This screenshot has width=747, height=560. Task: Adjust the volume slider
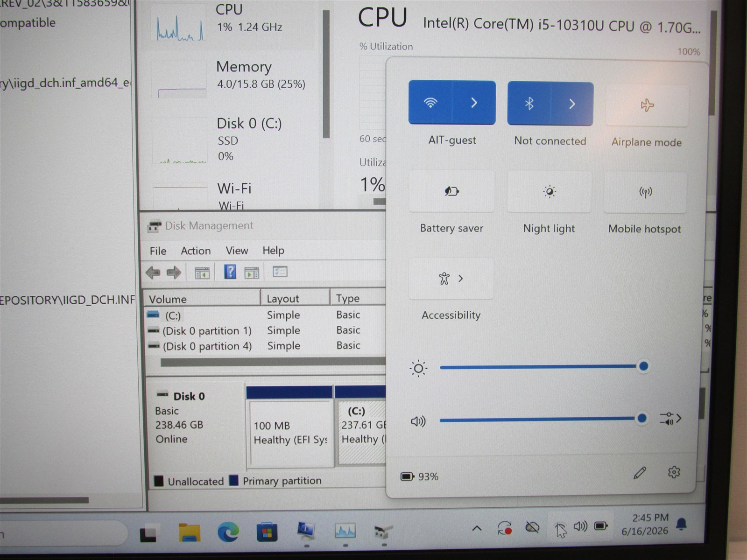[x=542, y=419]
